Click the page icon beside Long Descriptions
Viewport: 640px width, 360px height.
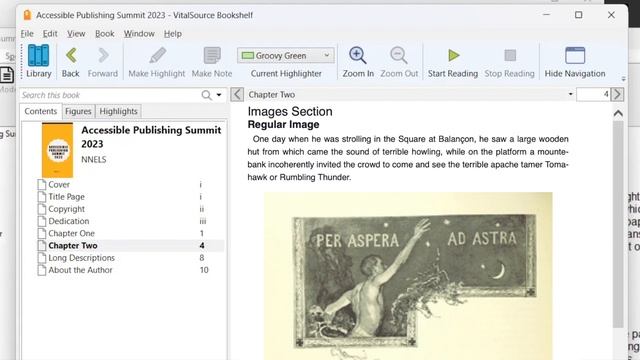point(42,258)
